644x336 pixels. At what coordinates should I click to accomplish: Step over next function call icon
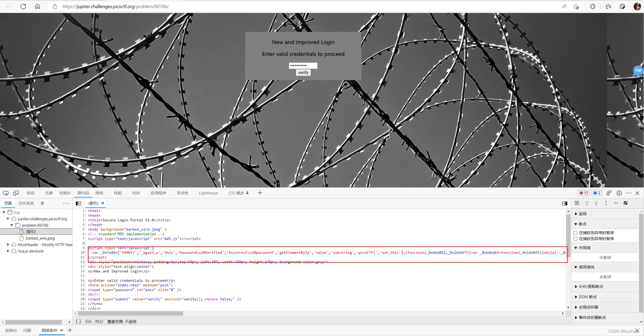(x=587, y=203)
